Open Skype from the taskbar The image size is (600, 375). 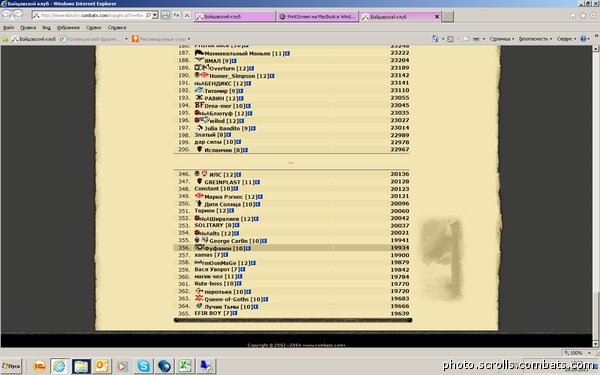pyautogui.click(x=143, y=366)
